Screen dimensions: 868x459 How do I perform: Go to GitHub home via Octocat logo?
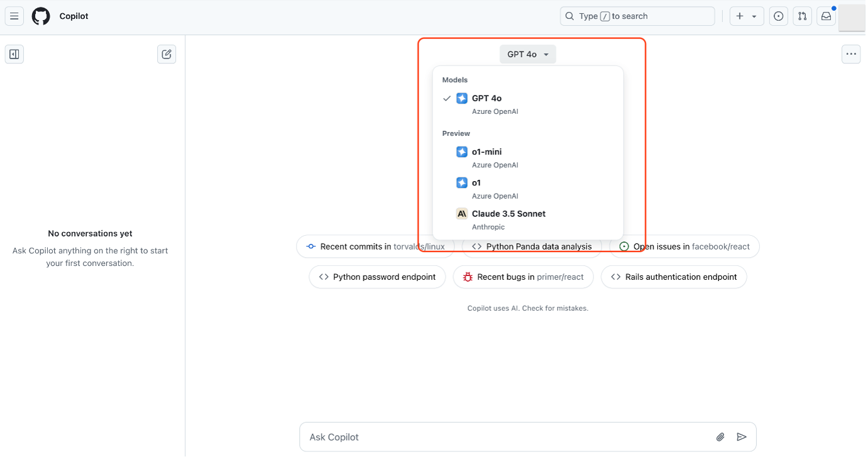tap(41, 16)
